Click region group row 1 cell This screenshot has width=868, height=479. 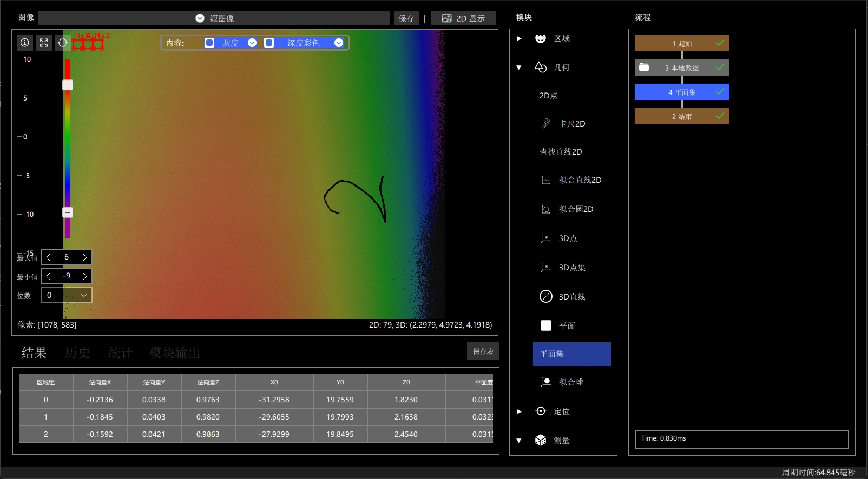46,417
